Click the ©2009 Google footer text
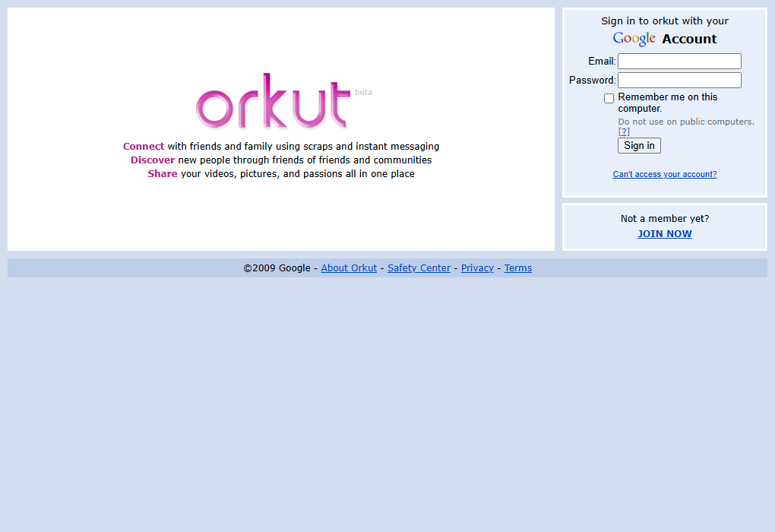This screenshot has height=532, width=775. 277,268
